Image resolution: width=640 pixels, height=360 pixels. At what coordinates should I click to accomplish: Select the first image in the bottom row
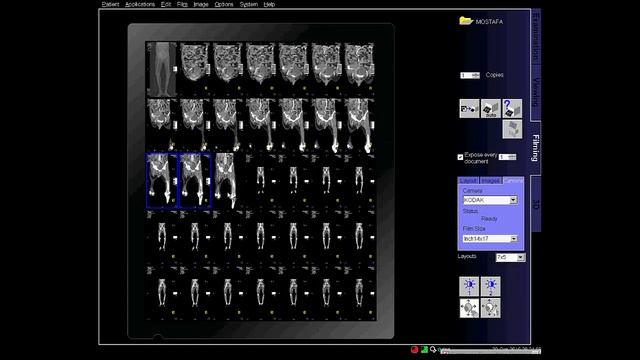pos(162,293)
